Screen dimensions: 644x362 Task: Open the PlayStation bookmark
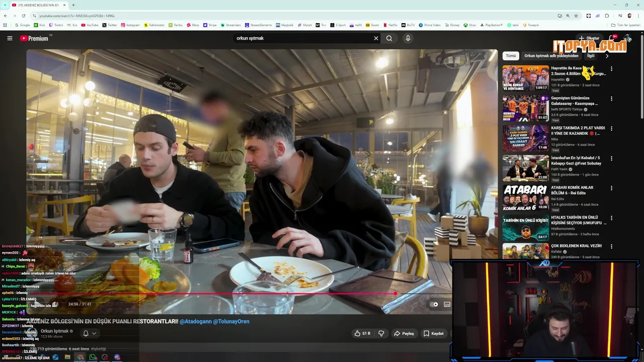492,25
